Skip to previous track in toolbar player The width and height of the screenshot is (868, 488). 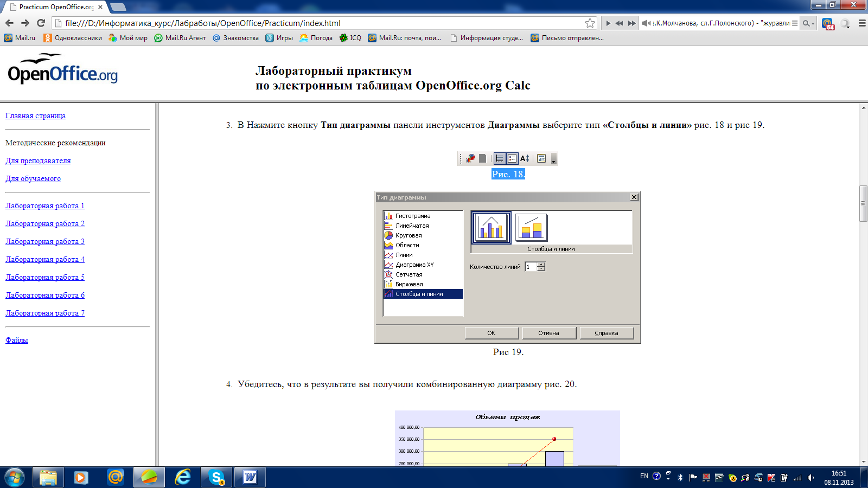[x=620, y=23]
